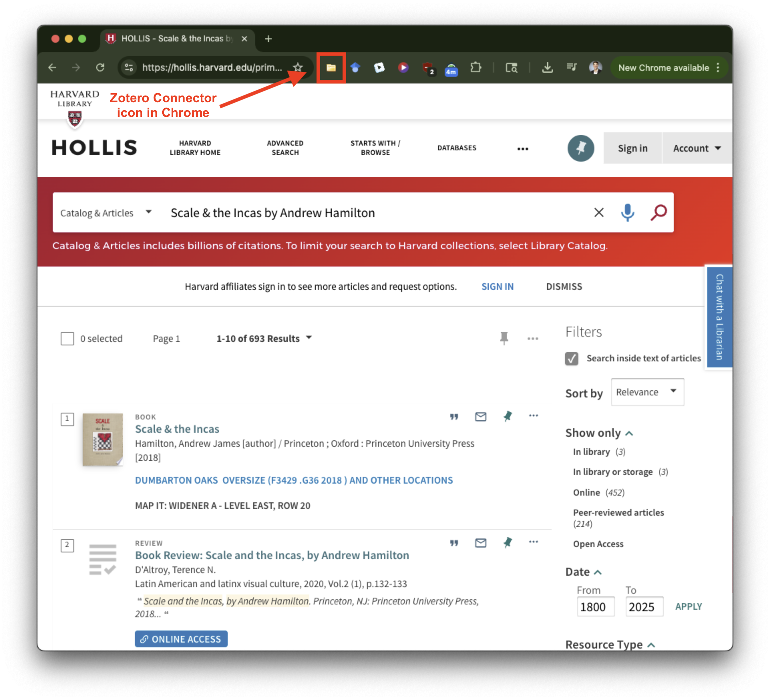Open the pinned favorites icon near Sign in
The width and height of the screenshot is (770, 700).
coord(581,148)
